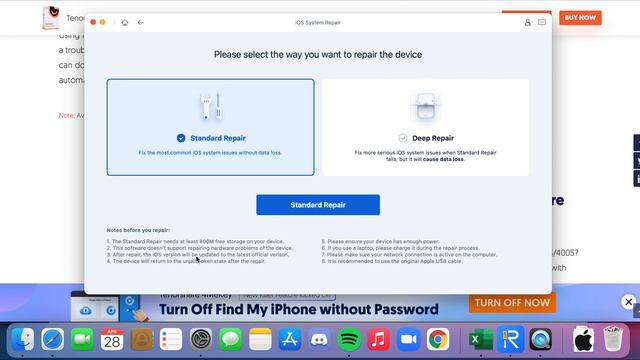Screen dimensions: 640x360
Task: Open Discord from the dock
Action: [x=320, y=339]
